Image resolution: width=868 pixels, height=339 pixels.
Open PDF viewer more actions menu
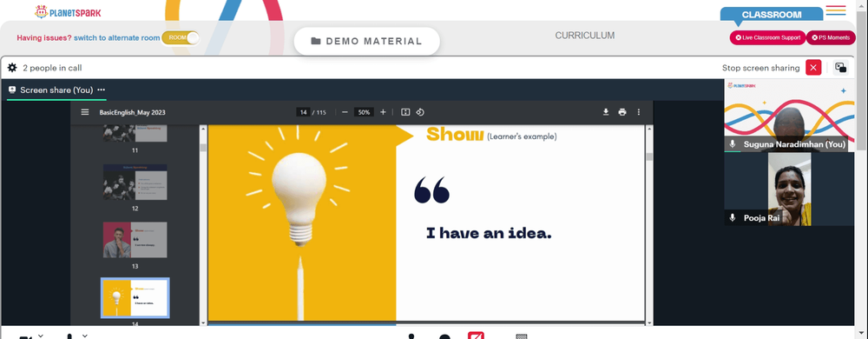(x=638, y=112)
